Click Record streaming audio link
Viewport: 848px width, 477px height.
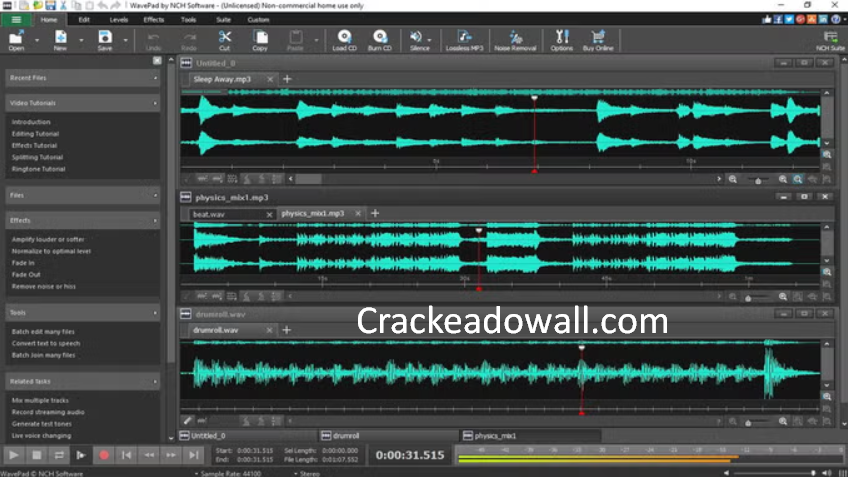(x=48, y=412)
